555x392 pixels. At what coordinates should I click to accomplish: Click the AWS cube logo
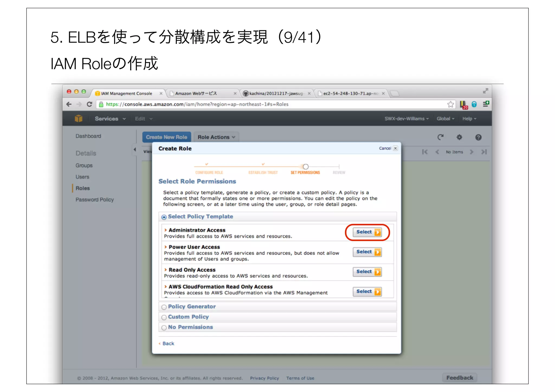[79, 119]
